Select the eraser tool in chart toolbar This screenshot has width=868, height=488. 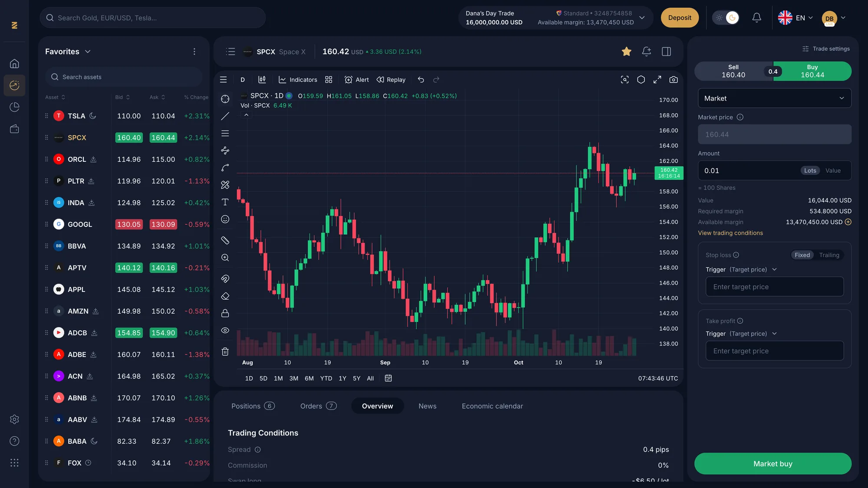(x=225, y=296)
